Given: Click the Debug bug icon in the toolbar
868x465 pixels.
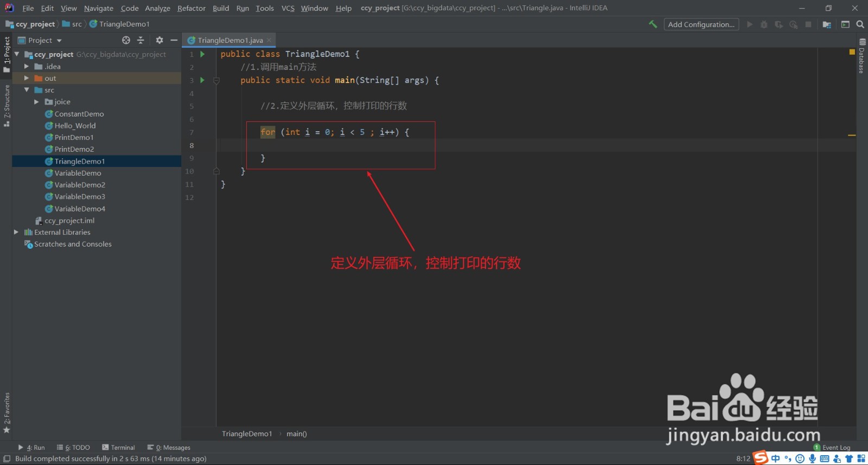Looking at the screenshot, I should pos(764,24).
